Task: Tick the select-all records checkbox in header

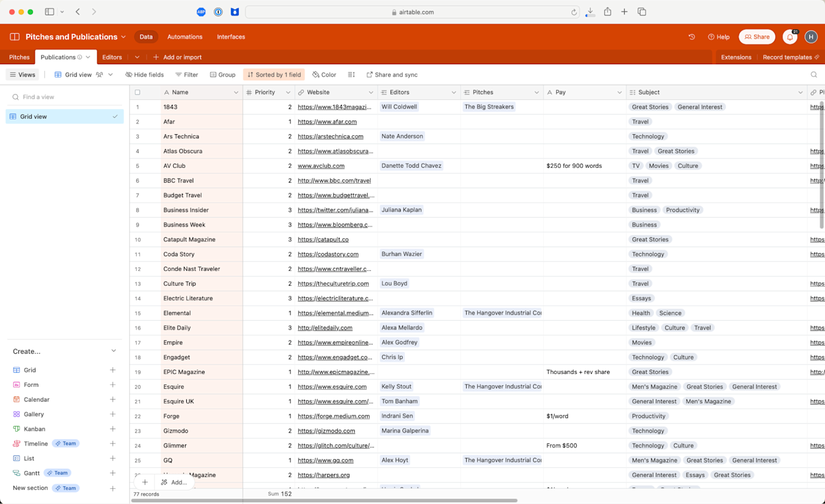Action: point(137,92)
